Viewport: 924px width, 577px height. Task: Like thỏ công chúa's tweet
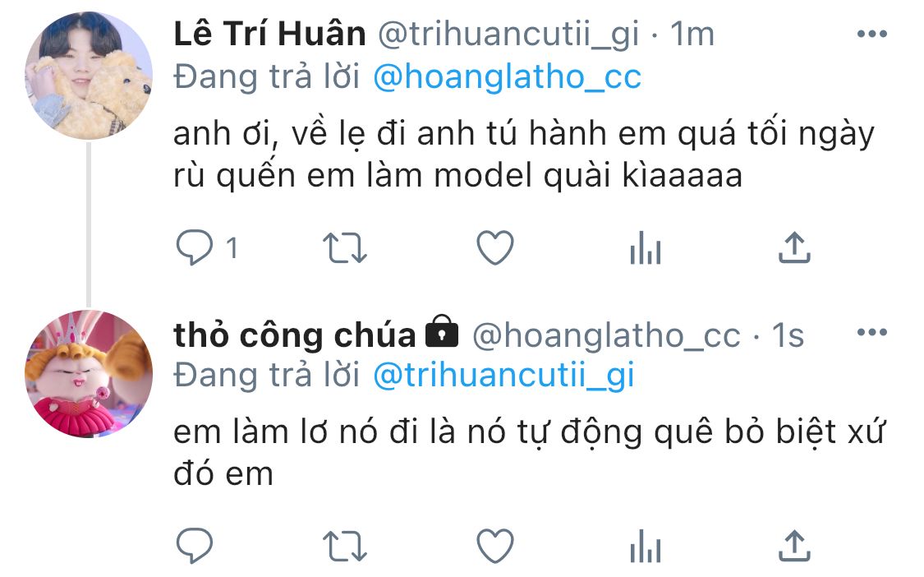(495, 547)
